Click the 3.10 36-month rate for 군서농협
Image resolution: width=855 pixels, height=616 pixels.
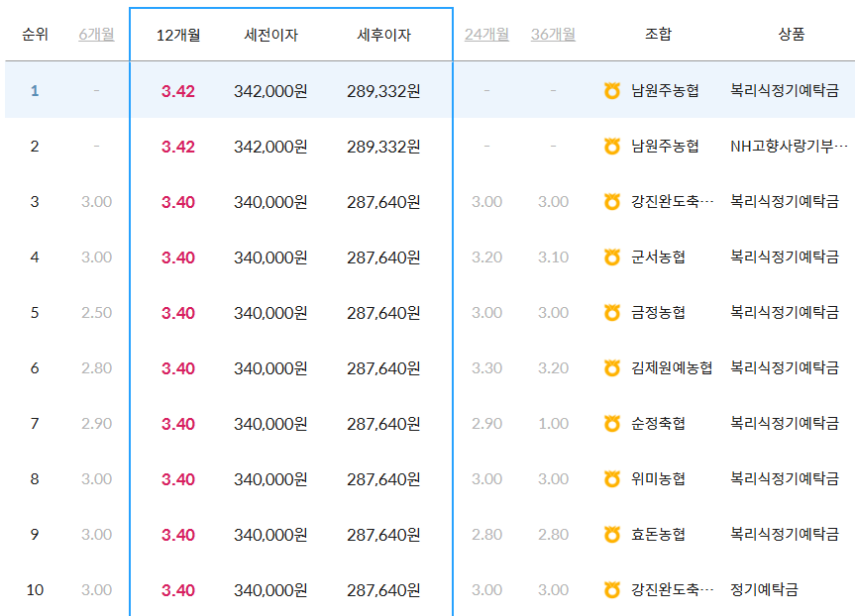coord(554,257)
